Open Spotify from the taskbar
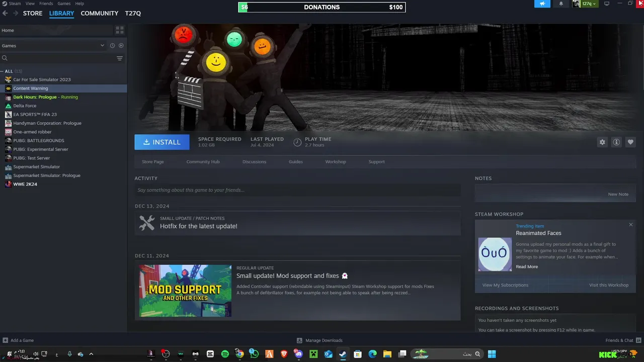This screenshot has height=362, width=644. click(225, 354)
